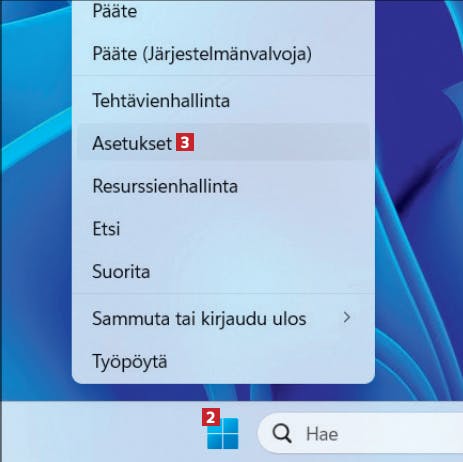Click the magnifying glass search icon

[282, 434]
